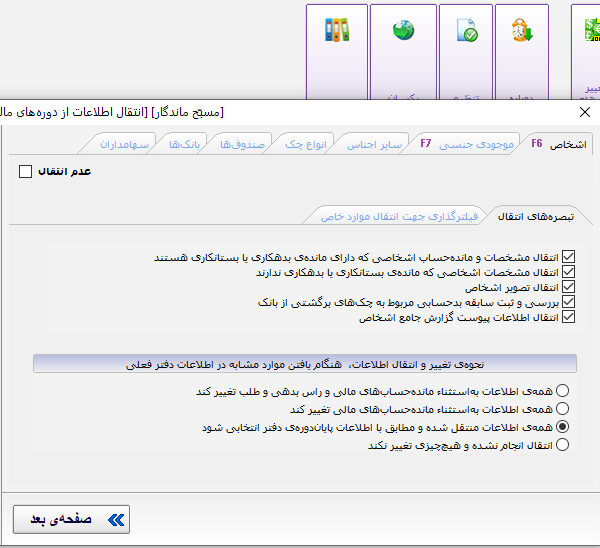600x548 pixels.
Task: Click the document with green checkmark icon
Action: [x=466, y=31]
